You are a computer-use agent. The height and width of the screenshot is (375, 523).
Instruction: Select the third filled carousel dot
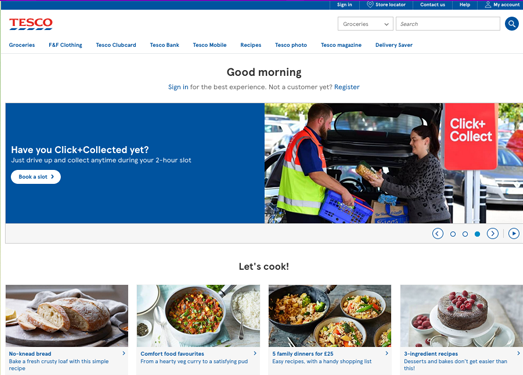(477, 234)
